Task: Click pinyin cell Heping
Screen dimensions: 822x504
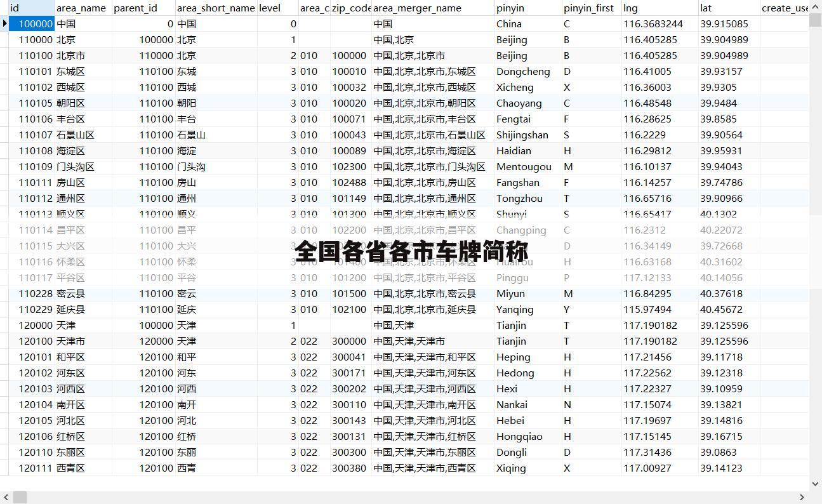Action: (528, 357)
